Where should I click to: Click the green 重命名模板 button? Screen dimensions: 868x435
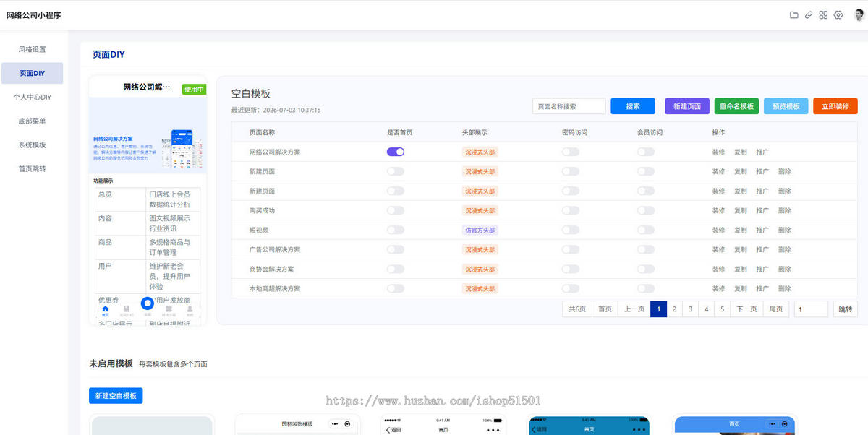tap(736, 106)
